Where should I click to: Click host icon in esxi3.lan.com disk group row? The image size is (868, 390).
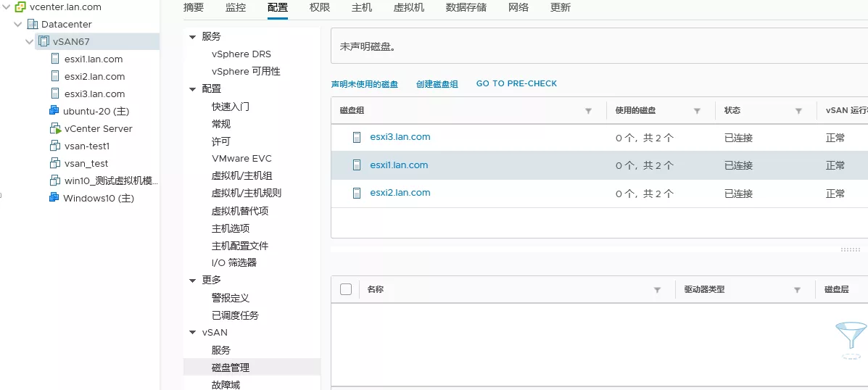(x=357, y=137)
